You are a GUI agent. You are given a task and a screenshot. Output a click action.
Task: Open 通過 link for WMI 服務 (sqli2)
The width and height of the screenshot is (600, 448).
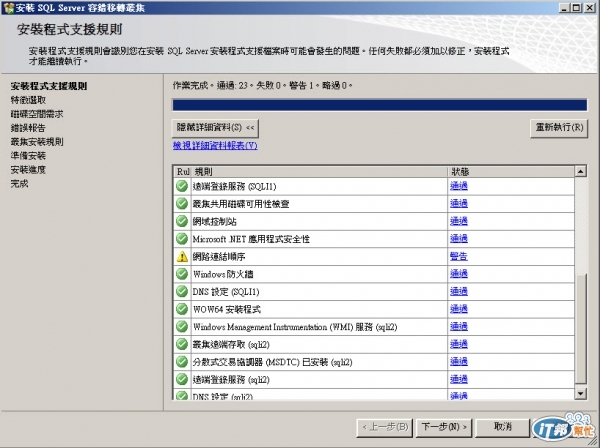coord(459,327)
